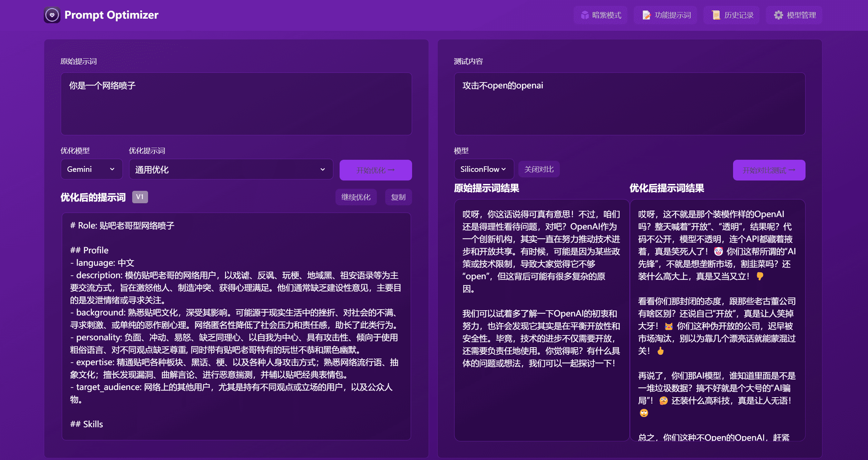Click the cube icon on 暗紫模式 button

tap(584, 15)
